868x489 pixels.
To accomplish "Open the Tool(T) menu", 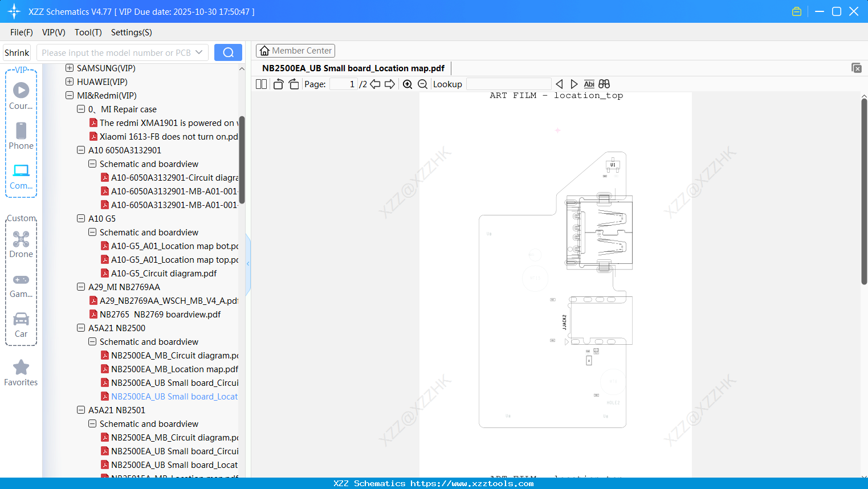I will tap(88, 32).
